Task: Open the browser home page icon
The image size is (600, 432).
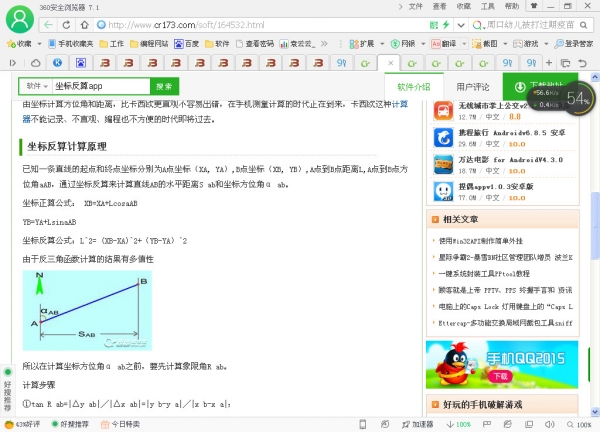Action: [x=85, y=25]
